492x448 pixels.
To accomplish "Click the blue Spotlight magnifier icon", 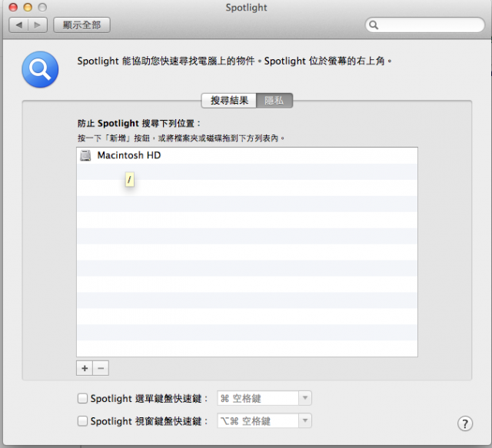I will pyautogui.click(x=40, y=69).
